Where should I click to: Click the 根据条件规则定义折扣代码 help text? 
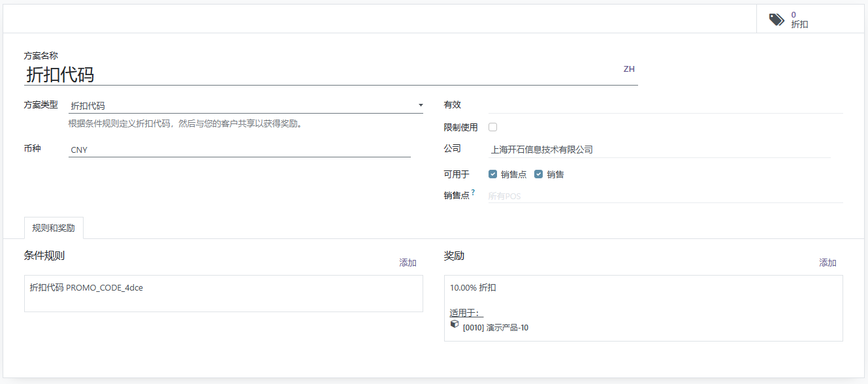click(186, 123)
